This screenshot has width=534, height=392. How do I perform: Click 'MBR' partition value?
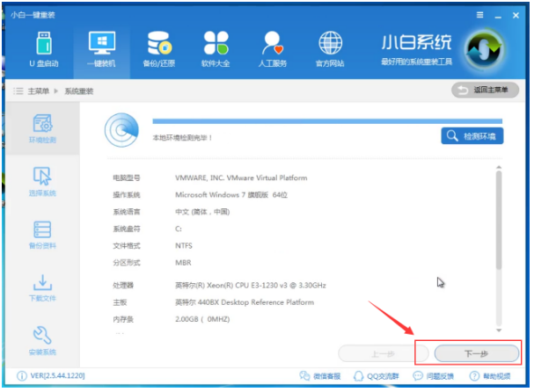(183, 263)
